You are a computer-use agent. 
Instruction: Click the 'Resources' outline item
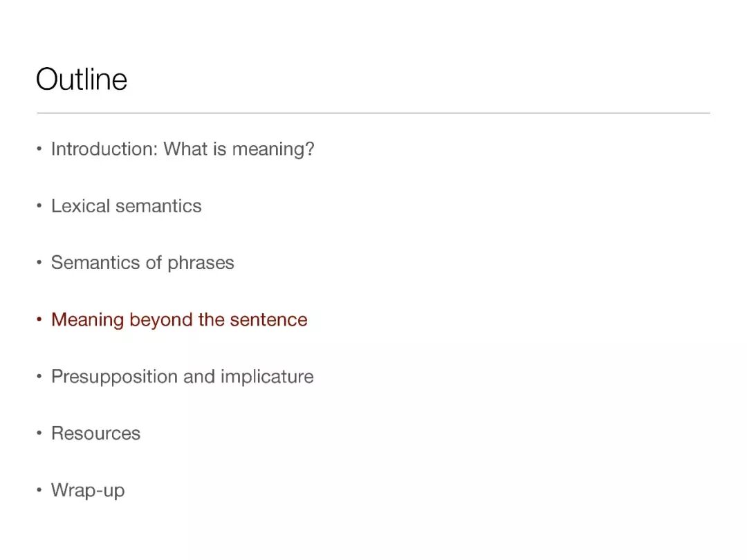[x=95, y=433]
